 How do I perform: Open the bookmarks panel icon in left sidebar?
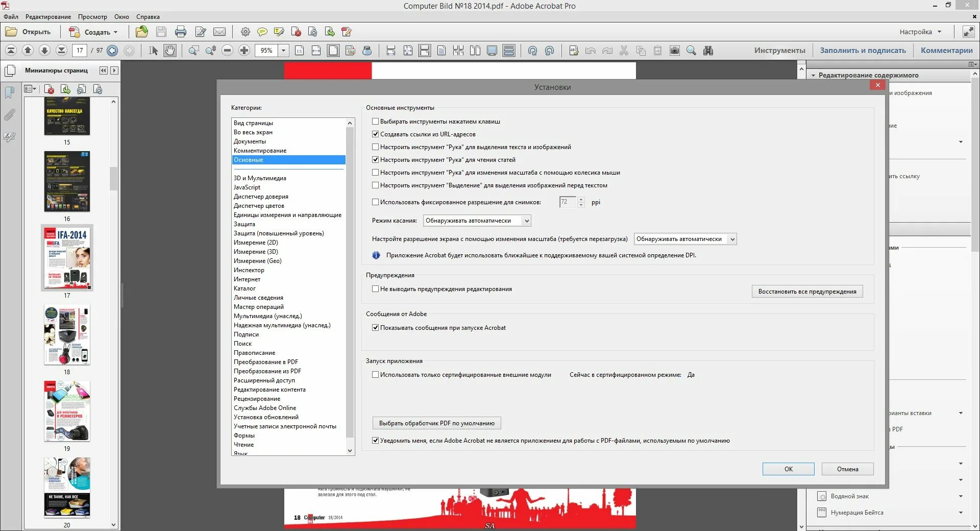point(10,92)
